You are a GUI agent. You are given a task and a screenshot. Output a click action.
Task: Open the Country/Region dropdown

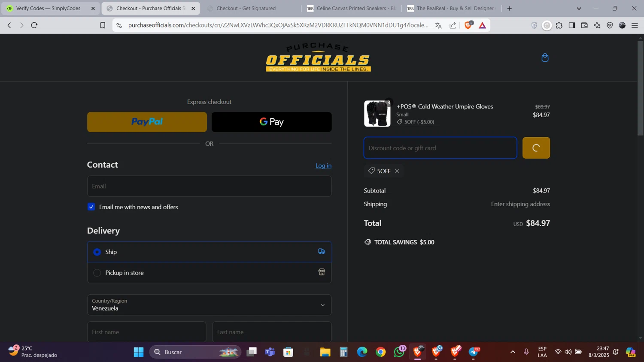point(209,305)
